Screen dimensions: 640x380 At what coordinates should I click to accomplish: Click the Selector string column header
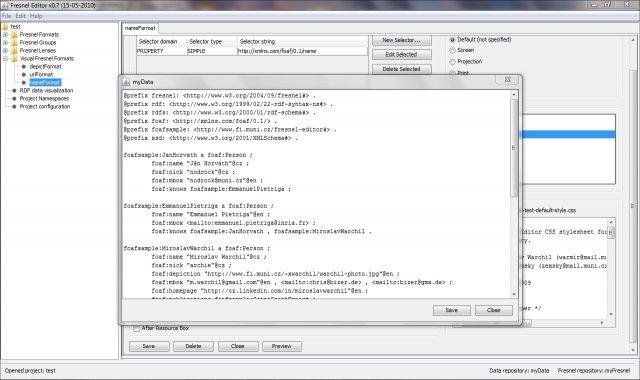point(302,42)
